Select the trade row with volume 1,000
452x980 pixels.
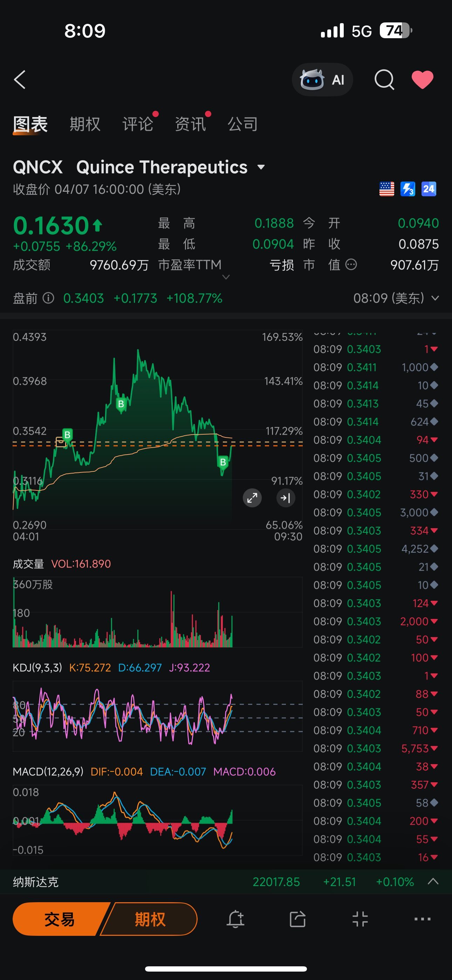(376, 367)
